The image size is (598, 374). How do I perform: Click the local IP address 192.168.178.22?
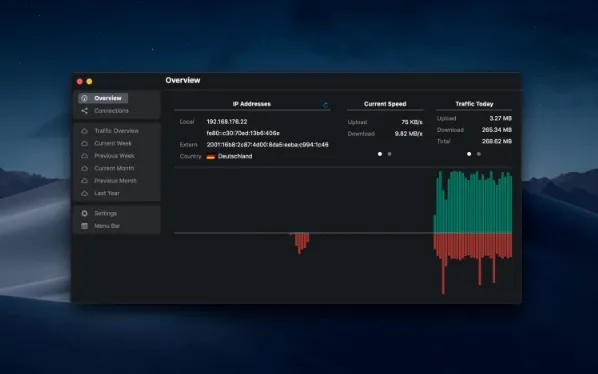[227, 122]
